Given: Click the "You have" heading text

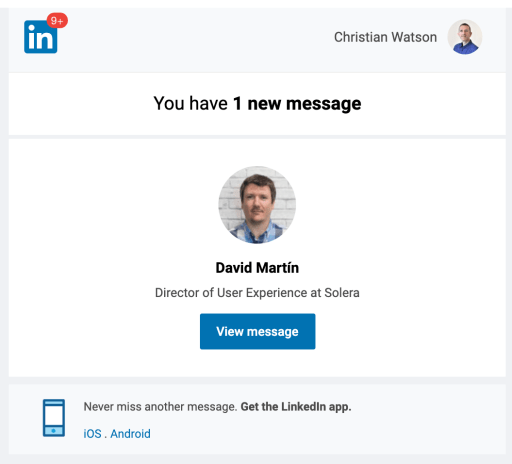Looking at the screenshot, I should click(190, 103).
